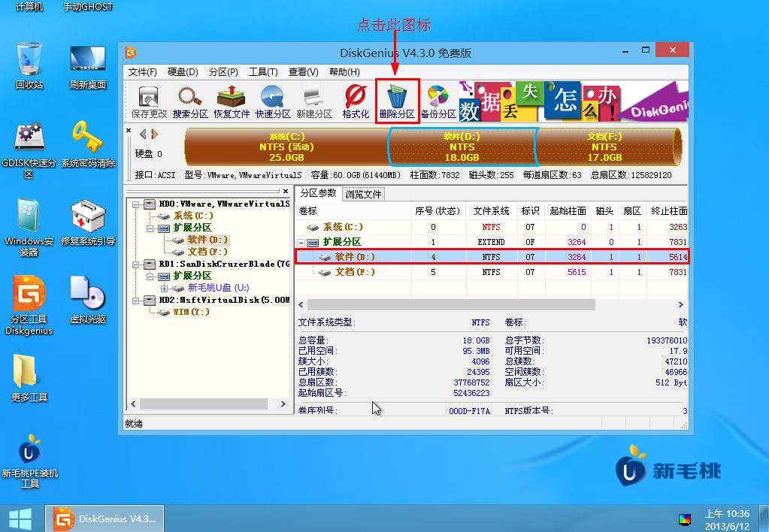Open the 备份分区 backup partition tool
769x532 pixels.
point(438,102)
